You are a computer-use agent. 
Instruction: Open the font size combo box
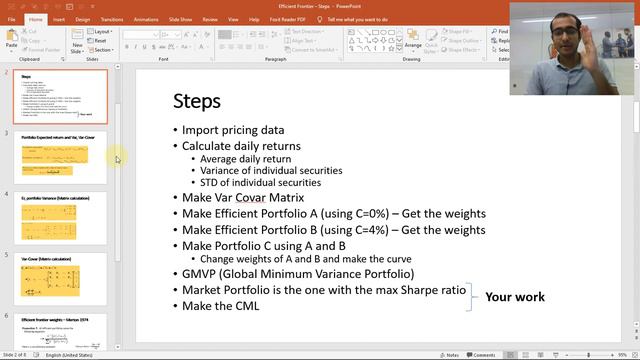171,35
